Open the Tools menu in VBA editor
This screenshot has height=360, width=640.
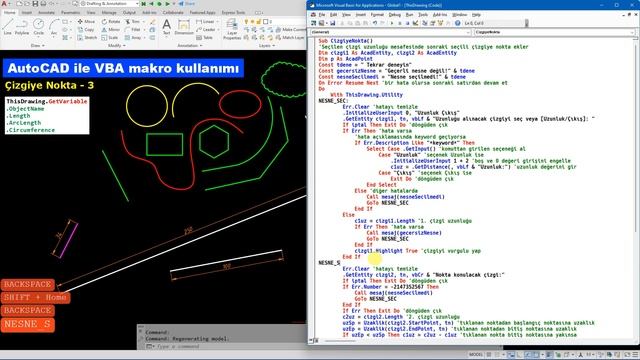coord(423,15)
